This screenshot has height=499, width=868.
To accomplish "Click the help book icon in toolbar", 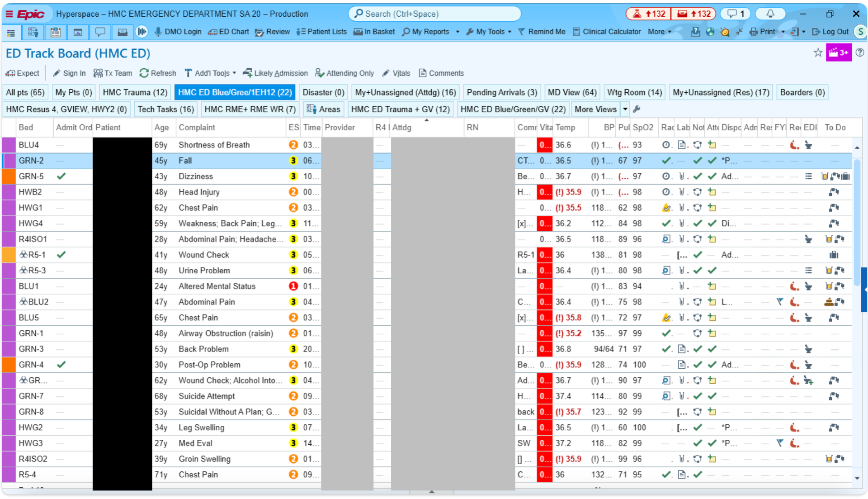I will click(x=696, y=32).
